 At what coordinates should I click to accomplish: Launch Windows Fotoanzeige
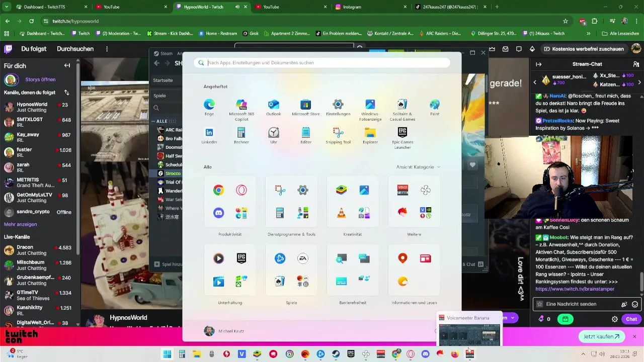tap(370, 110)
